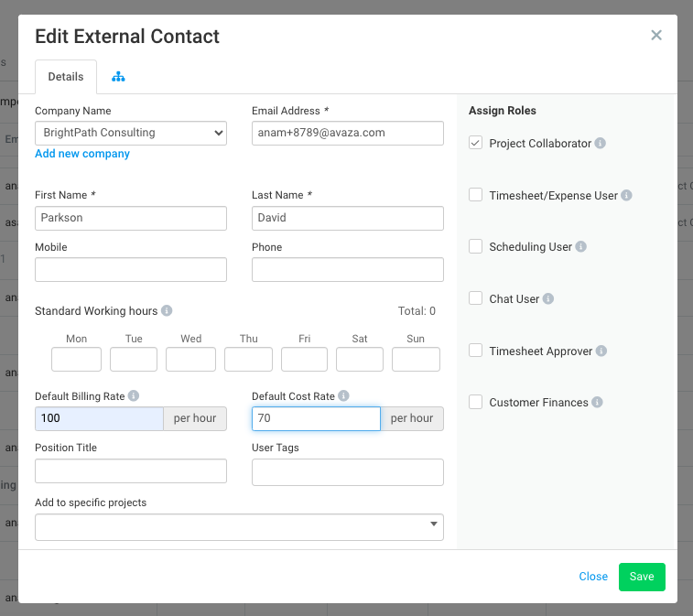This screenshot has height=616, width=693.
Task: Click the info icon beside Customer Finances
Action: (x=597, y=402)
